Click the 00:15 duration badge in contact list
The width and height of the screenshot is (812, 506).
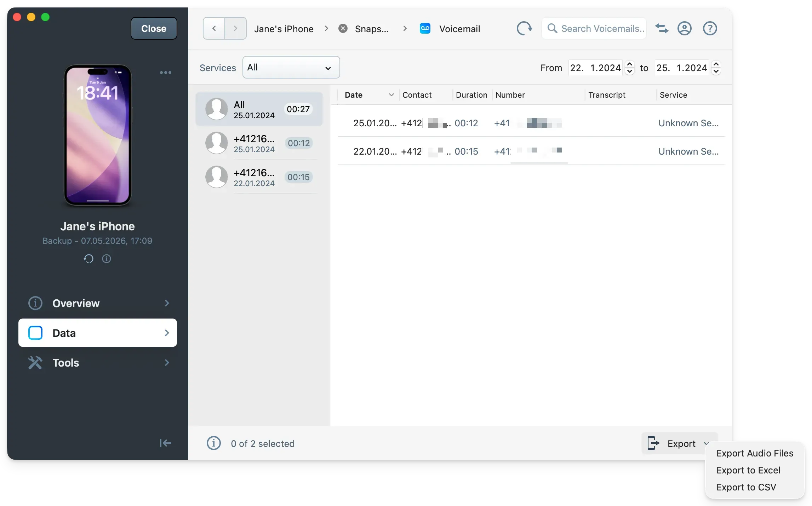tap(299, 177)
